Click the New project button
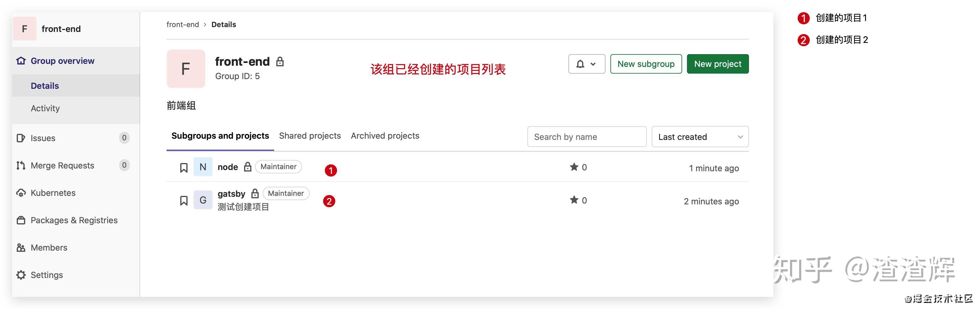This screenshot has height=309, width=980. (717, 64)
